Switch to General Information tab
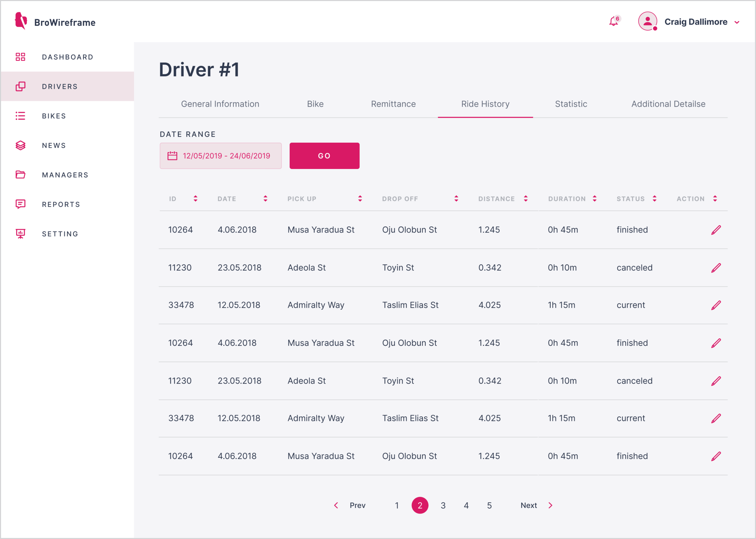 (x=220, y=104)
